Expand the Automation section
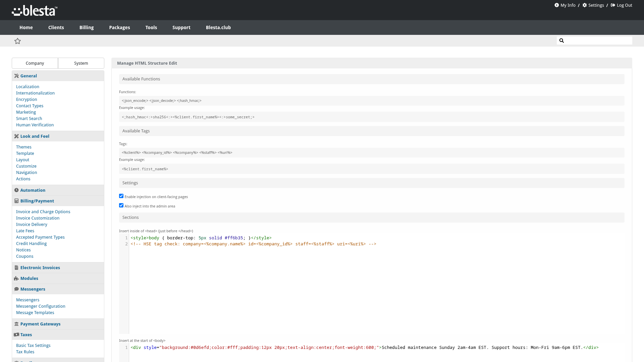Viewport: 644px width, 362px height. click(x=58, y=190)
